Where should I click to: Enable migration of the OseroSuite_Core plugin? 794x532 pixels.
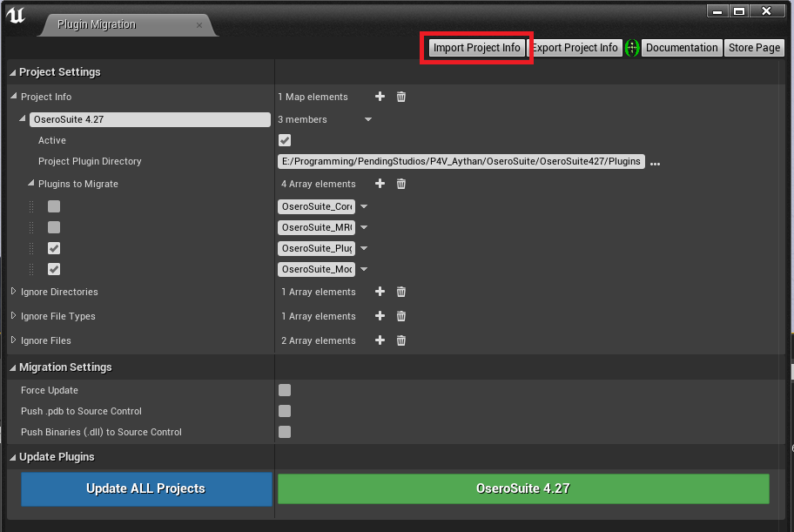(x=54, y=206)
